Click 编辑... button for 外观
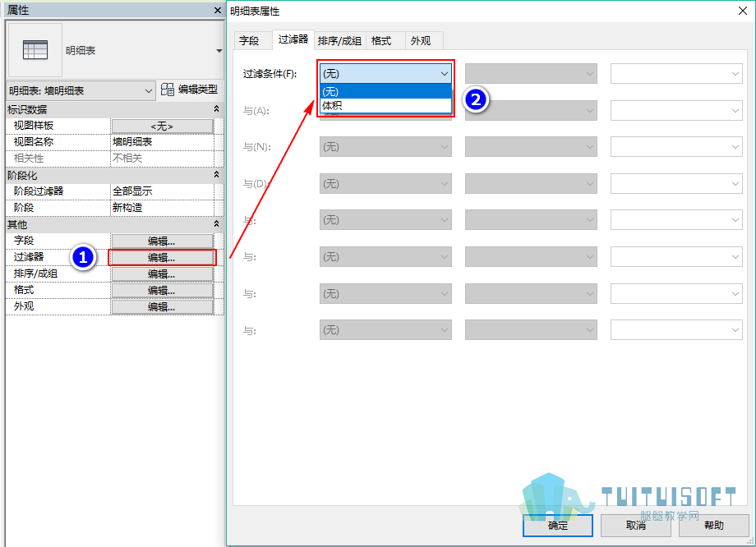The image size is (756, 547). [x=162, y=306]
